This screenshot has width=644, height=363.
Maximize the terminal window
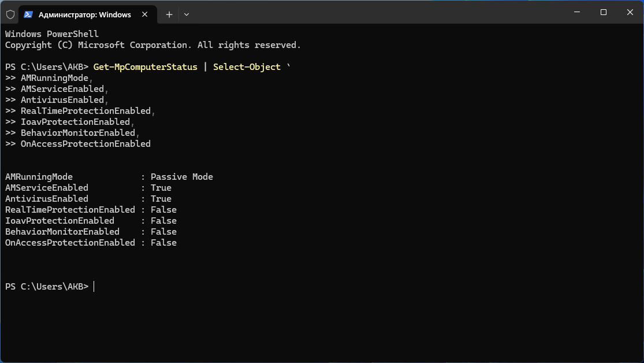tap(604, 12)
